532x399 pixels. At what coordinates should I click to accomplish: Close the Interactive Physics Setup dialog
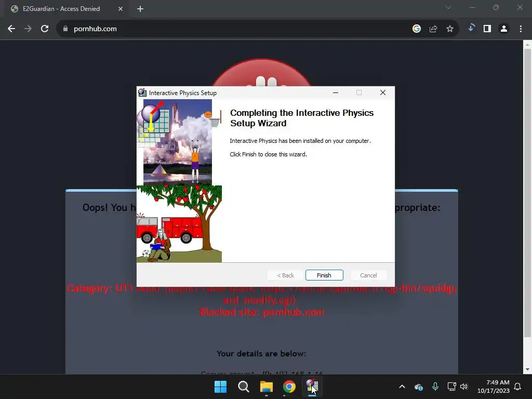(383, 92)
